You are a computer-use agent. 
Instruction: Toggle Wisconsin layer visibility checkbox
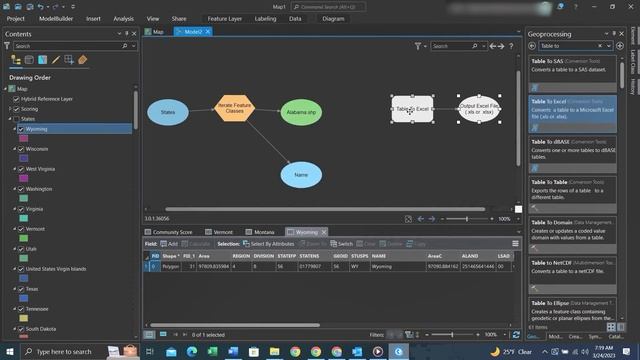[21, 149]
